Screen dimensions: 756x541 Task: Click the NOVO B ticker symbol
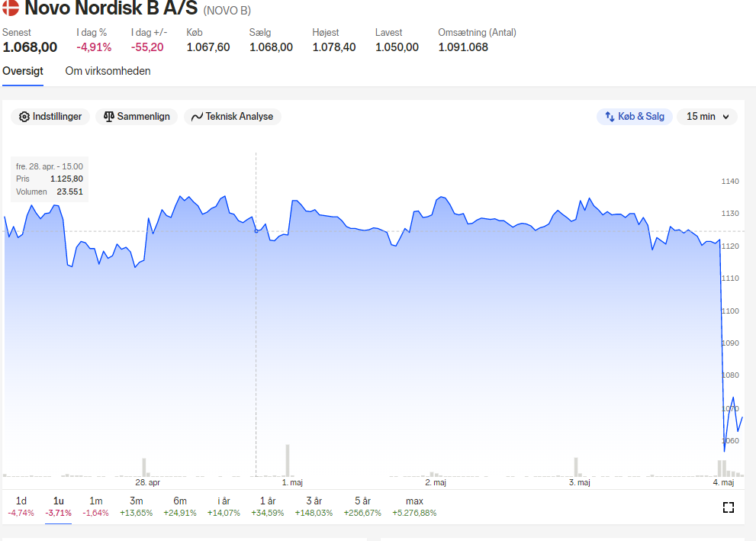point(227,11)
